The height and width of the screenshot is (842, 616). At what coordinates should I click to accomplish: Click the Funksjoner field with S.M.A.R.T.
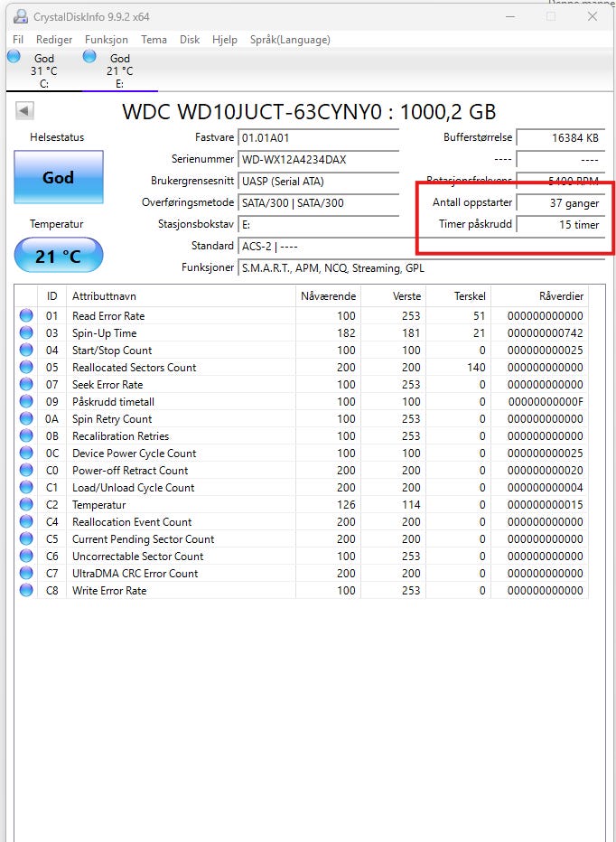point(421,268)
